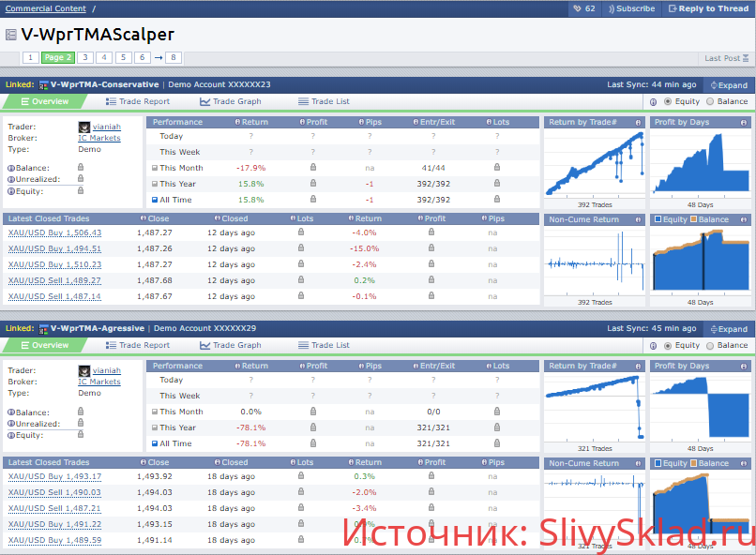Toggle This Month row in Agressive performance
Screen dimensions: 756x555
tap(155, 412)
